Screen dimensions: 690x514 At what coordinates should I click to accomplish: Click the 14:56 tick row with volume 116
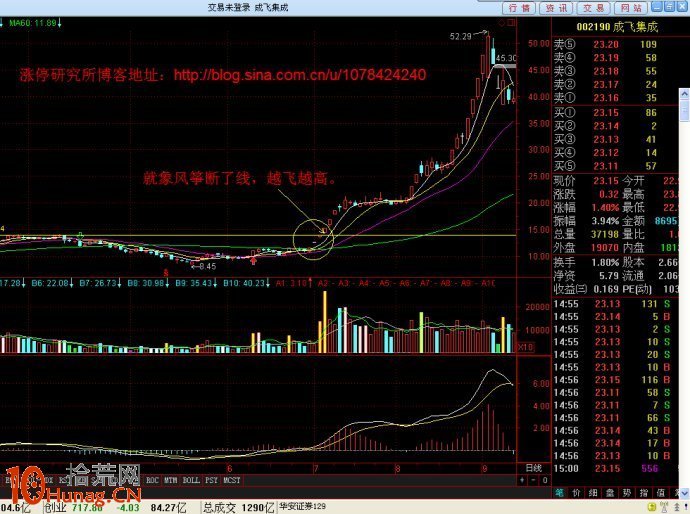[x=612, y=380]
